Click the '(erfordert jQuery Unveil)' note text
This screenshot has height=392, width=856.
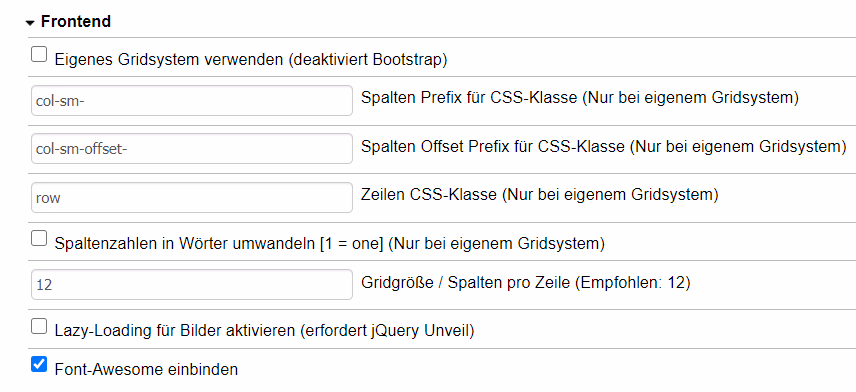click(387, 331)
